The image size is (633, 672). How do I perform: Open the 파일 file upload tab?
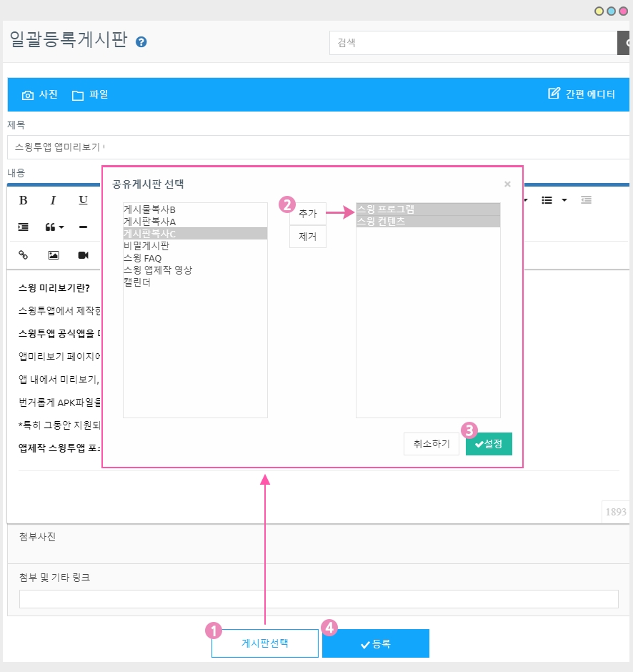90,94
